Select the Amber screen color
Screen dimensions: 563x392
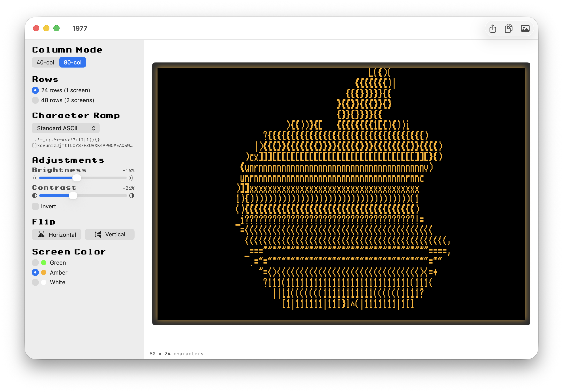click(35, 273)
